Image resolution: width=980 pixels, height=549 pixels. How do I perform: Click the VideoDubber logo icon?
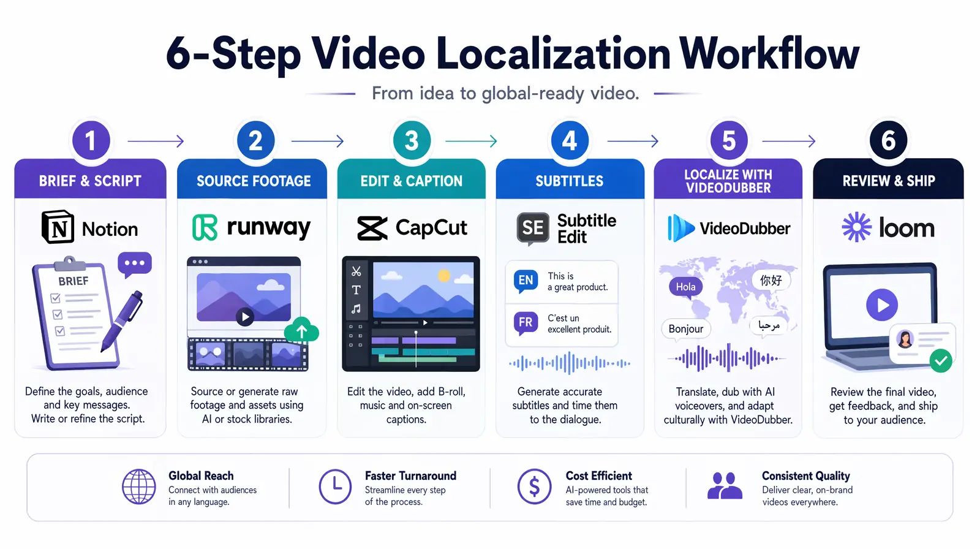point(680,229)
